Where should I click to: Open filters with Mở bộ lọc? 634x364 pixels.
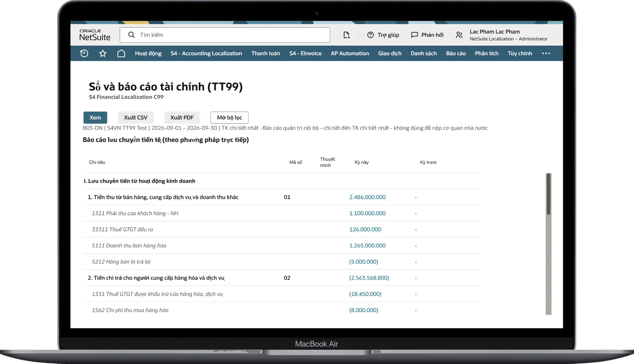tap(230, 118)
